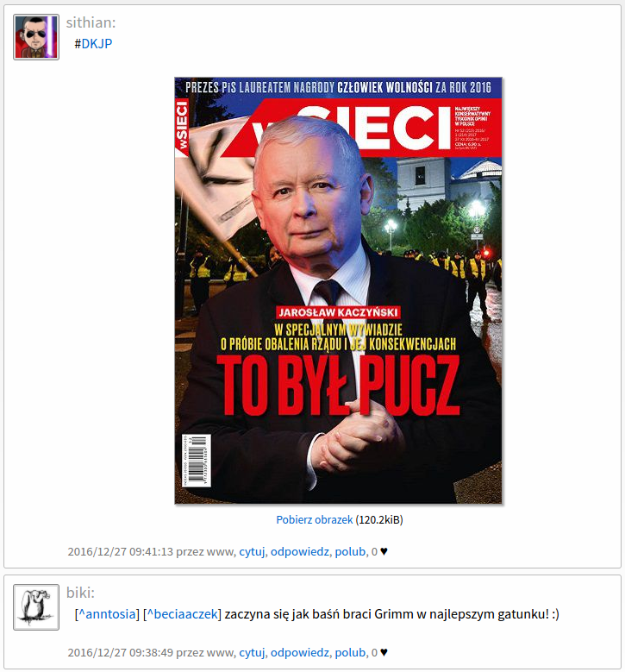Viewport: 625px width, 672px height.
Task: Click timestamp 2016/12/27 09:41:13
Action: point(121,551)
